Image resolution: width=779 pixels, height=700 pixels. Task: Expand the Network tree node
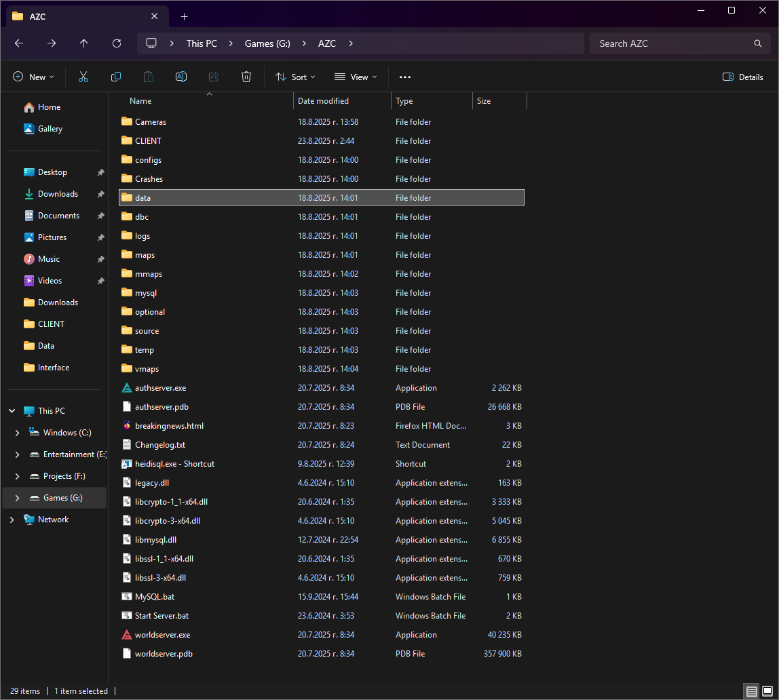pos(12,520)
